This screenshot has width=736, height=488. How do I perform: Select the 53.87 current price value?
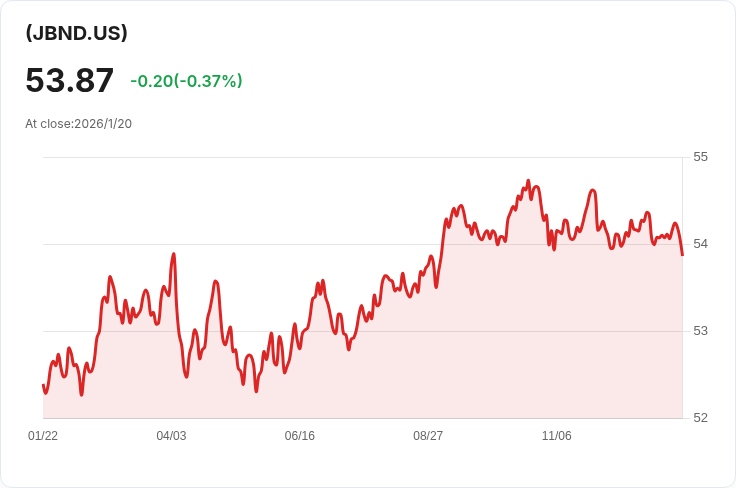point(69,80)
